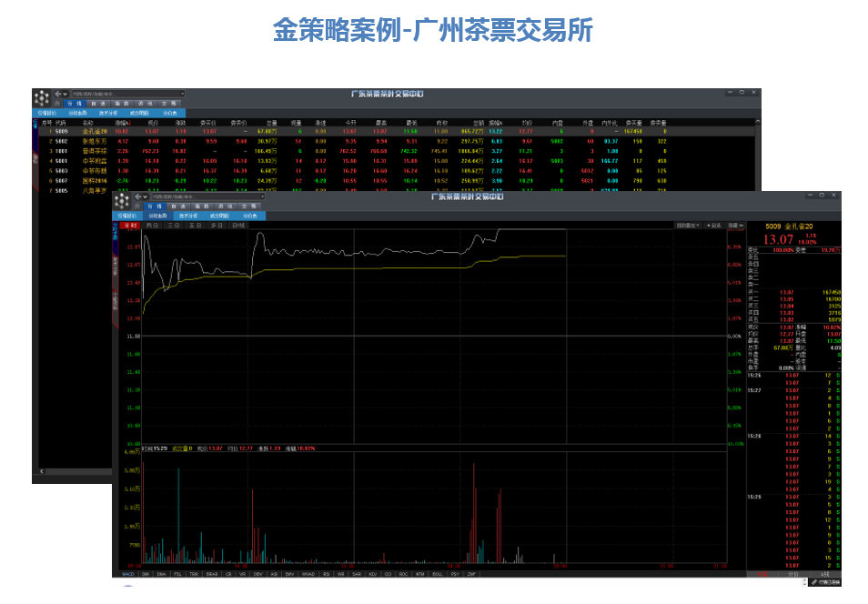
Task: Enable the WVAD indicator
Action: [x=308, y=574]
